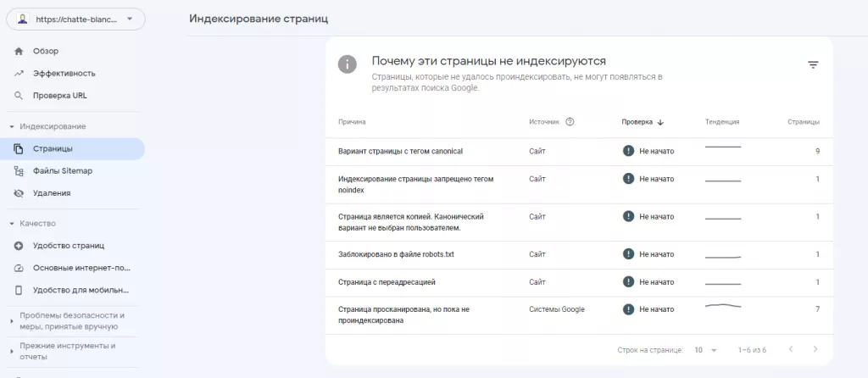The width and height of the screenshot is (868, 378).
Task: Click the Проверка URL magnifier icon
Action: click(x=19, y=95)
